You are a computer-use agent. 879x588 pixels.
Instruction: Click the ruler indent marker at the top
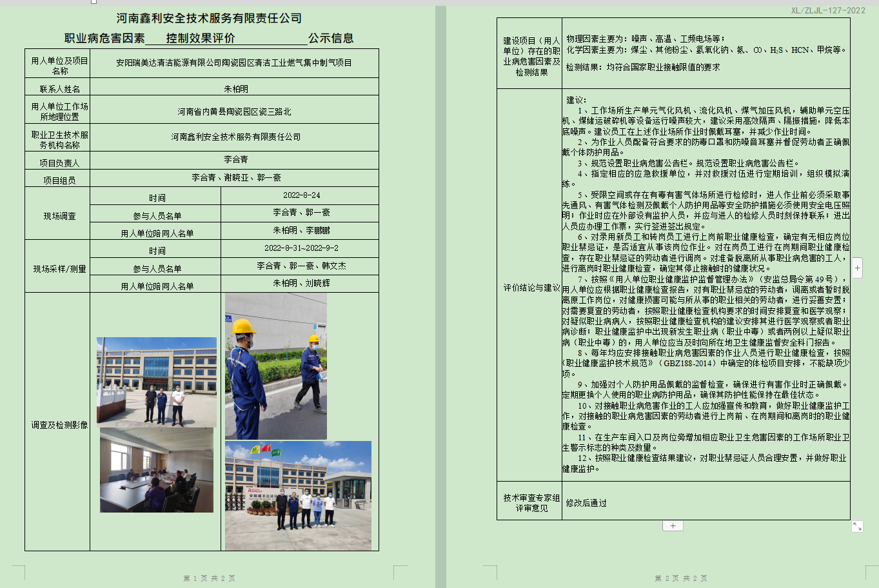click(x=94, y=2)
